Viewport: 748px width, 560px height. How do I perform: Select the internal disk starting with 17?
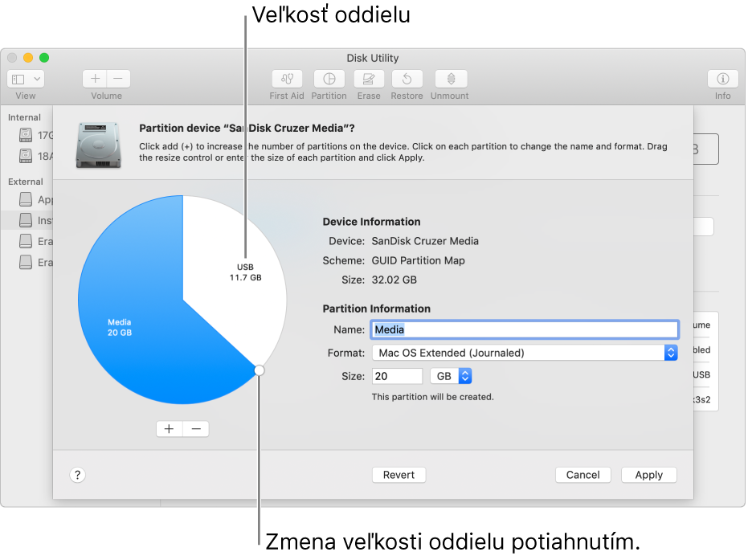pos(36,136)
